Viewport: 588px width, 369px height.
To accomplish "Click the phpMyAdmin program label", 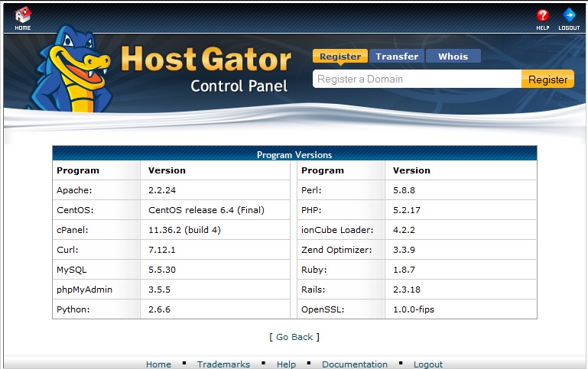I will click(x=84, y=290).
